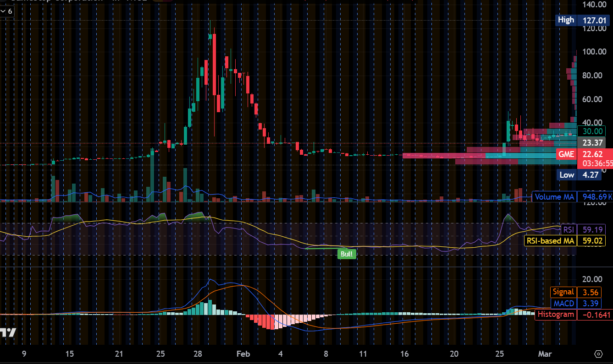Collapse the indicator legend showing 6
613x364 pixels.
pyautogui.click(x=7, y=11)
